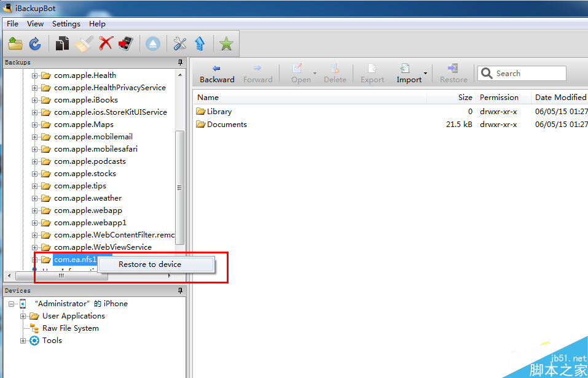Open the File menu
Image resolution: width=588 pixels, height=378 pixels.
point(12,23)
